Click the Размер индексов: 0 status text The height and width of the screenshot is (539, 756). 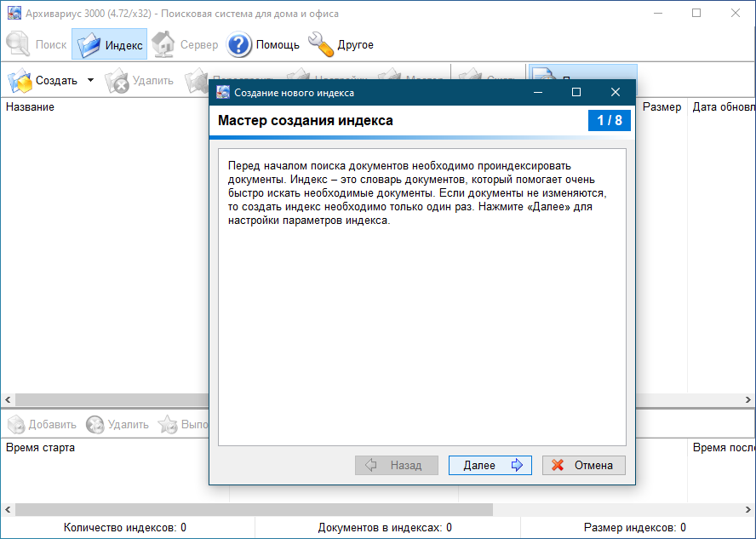click(634, 528)
